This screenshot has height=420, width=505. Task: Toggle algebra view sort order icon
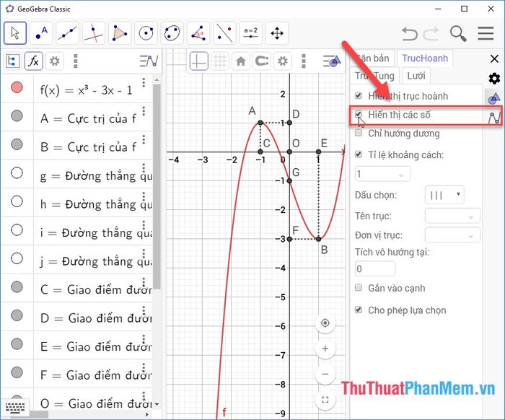12,61
